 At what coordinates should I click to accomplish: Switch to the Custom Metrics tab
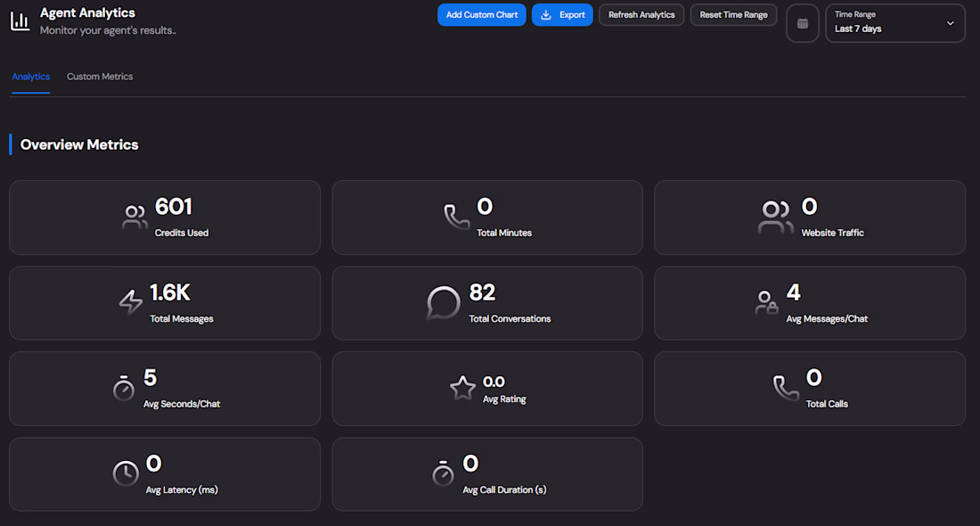100,77
